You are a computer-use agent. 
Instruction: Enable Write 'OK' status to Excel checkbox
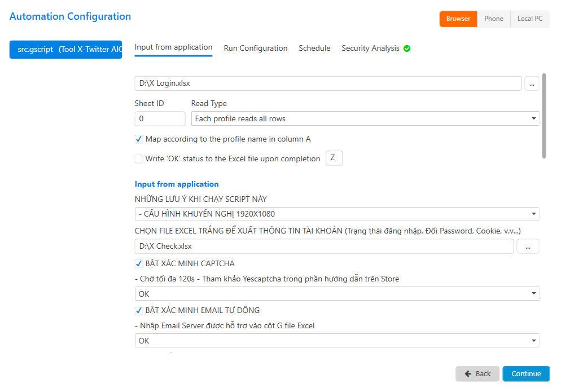click(x=139, y=159)
